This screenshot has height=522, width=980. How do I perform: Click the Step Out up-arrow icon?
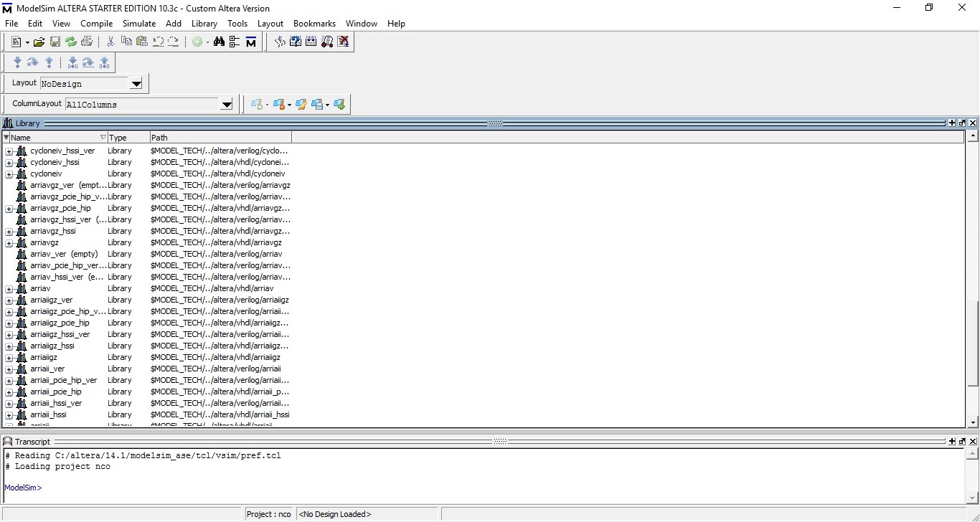(49, 63)
